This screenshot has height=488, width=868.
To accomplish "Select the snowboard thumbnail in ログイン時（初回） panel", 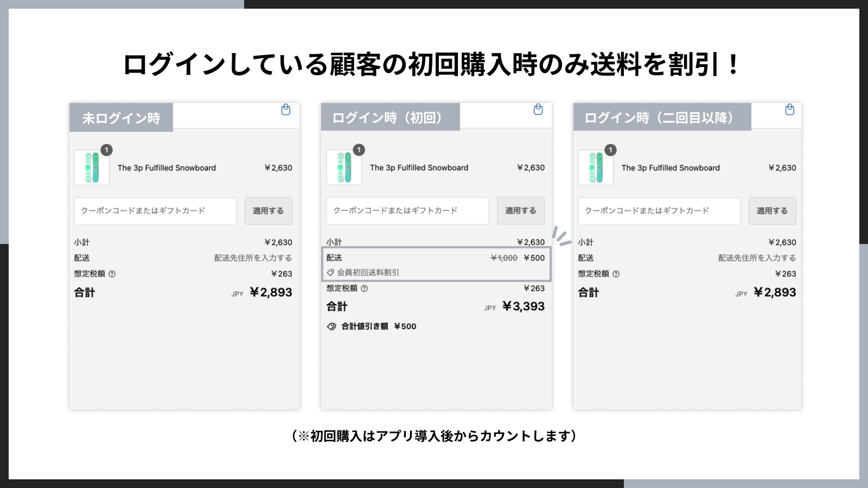I will [344, 168].
